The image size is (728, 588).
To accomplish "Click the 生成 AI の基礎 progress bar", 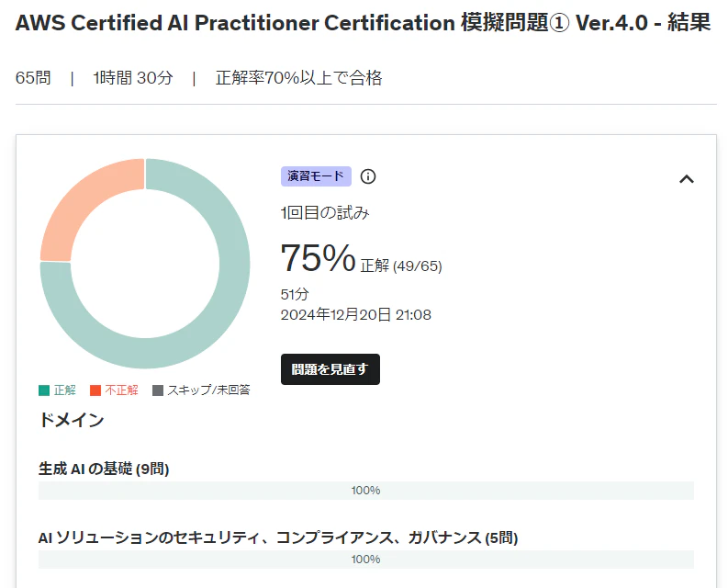I will pyautogui.click(x=366, y=491).
